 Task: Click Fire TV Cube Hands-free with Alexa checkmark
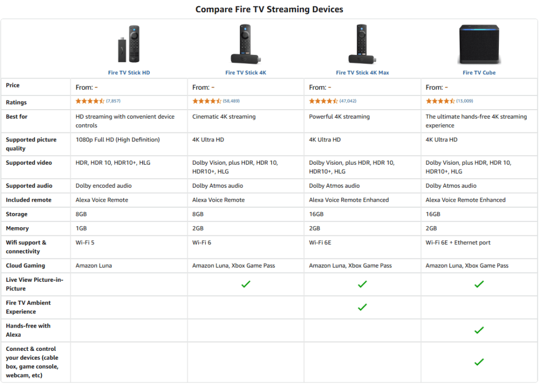tap(479, 330)
